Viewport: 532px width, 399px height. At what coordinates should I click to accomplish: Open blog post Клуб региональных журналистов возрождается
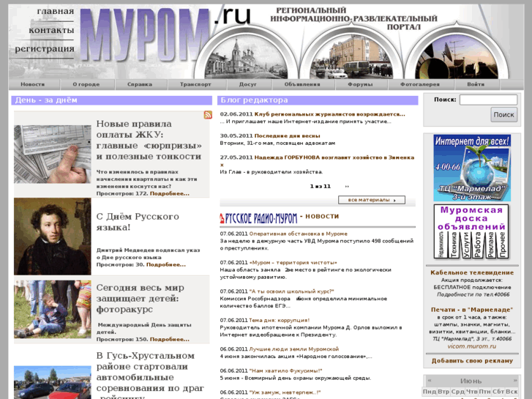(329, 114)
